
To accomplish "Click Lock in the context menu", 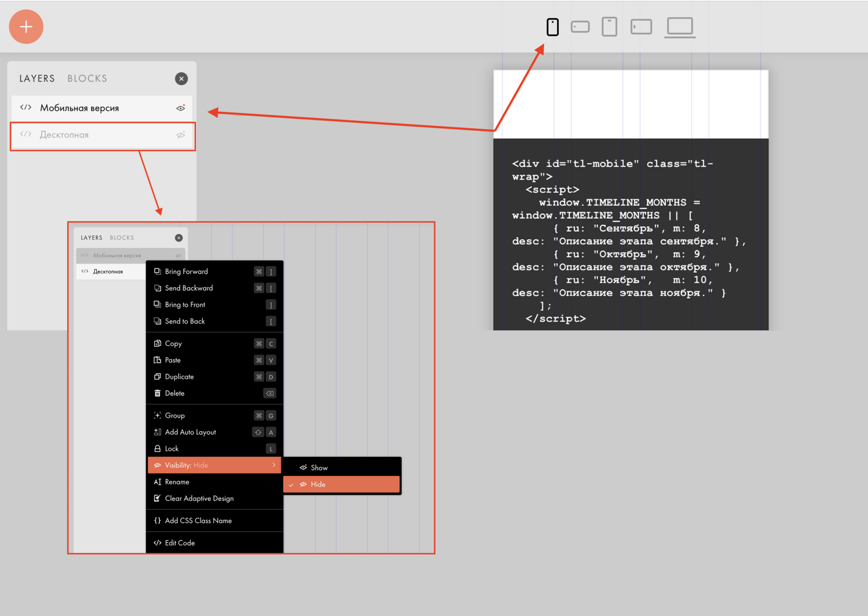I will (x=214, y=449).
